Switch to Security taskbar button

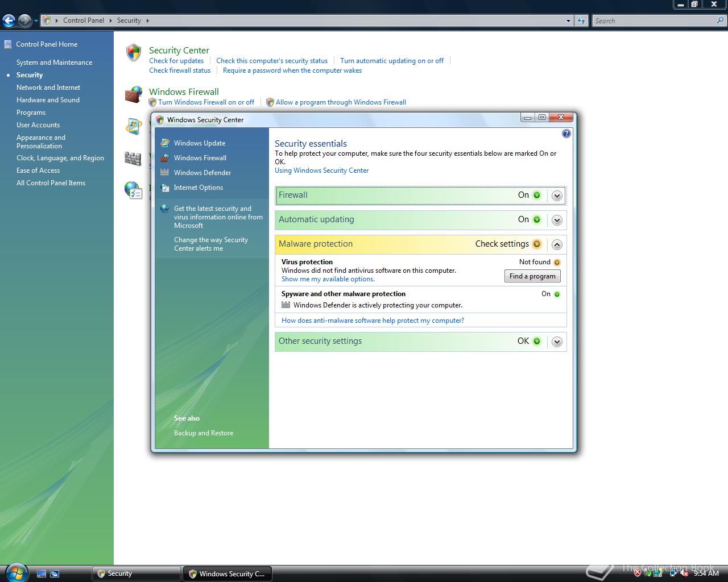pos(136,574)
